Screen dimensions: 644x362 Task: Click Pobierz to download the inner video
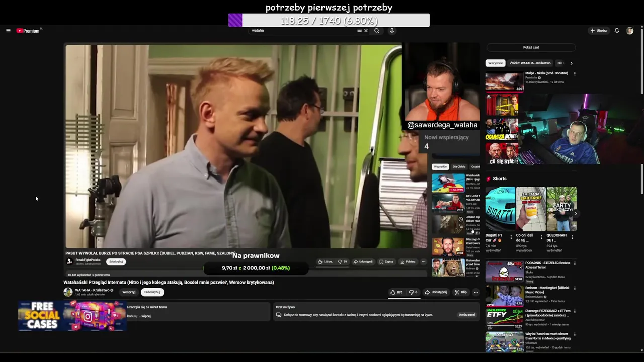(x=408, y=262)
